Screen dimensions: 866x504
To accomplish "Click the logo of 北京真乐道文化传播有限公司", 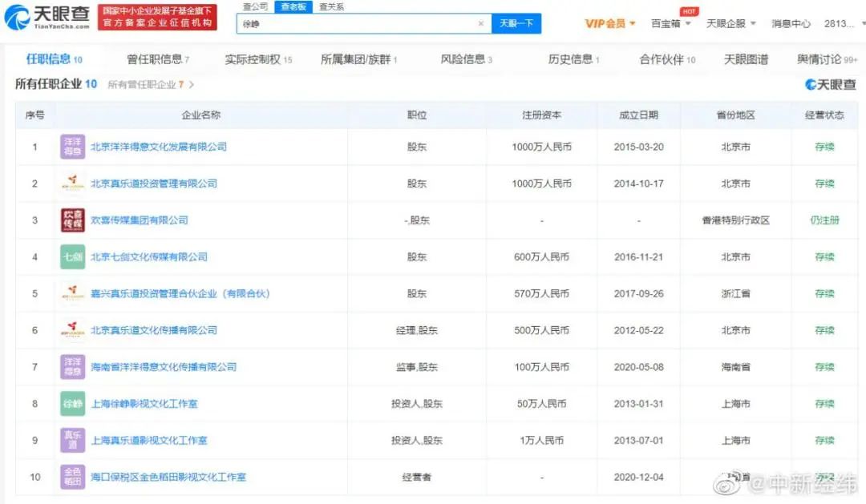I will click(72, 330).
